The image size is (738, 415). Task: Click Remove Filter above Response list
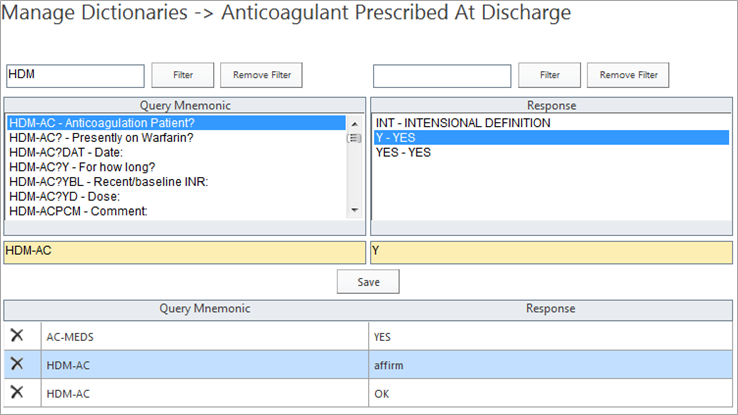coord(628,75)
